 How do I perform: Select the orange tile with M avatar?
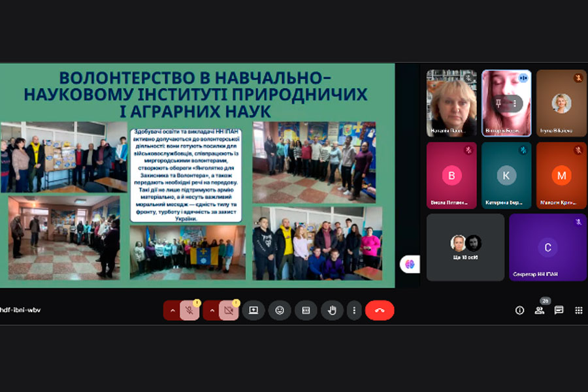561,175
